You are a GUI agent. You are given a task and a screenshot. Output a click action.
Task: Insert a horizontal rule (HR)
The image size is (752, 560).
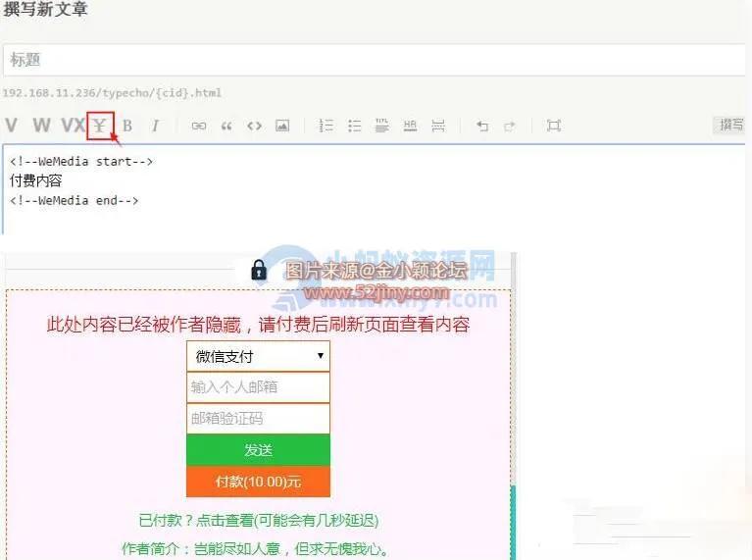click(410, 126)
